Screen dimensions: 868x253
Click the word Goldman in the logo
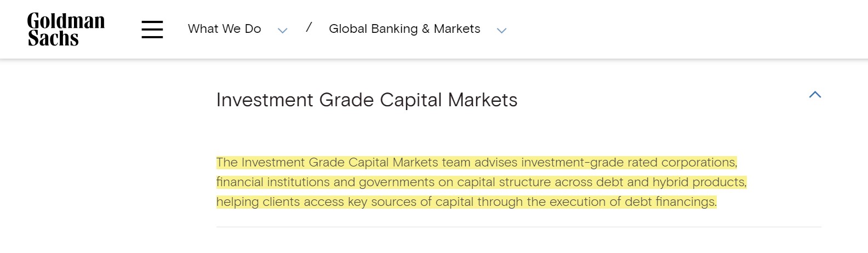click(x=66, y=21)
